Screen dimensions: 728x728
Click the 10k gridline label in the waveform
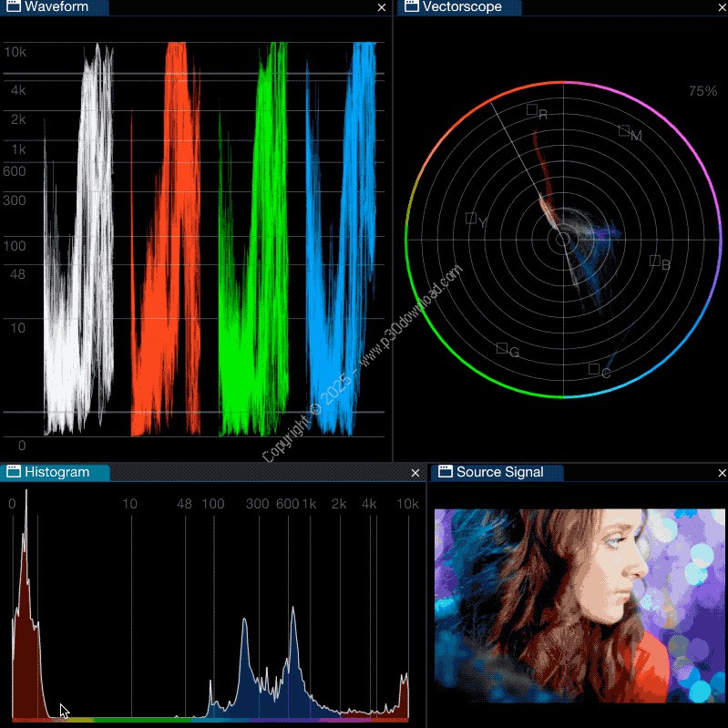click(15, 53)
